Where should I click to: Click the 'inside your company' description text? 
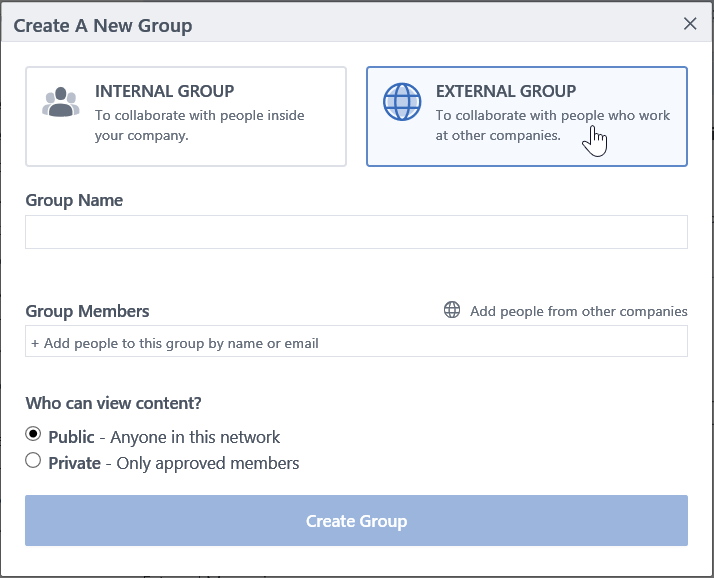pyautogui.click(x=142, y=135)
